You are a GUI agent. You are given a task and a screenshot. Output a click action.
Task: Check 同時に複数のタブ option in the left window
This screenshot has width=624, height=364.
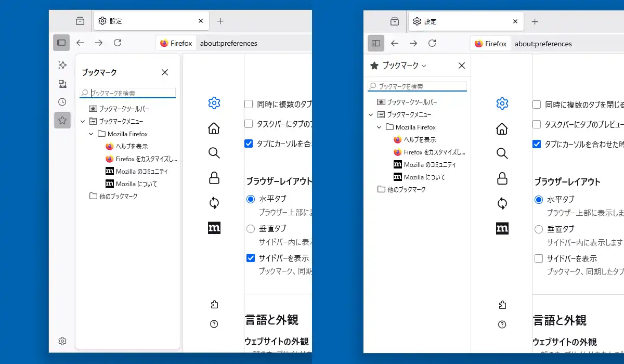pyautogui.click(x=249, y=104)
